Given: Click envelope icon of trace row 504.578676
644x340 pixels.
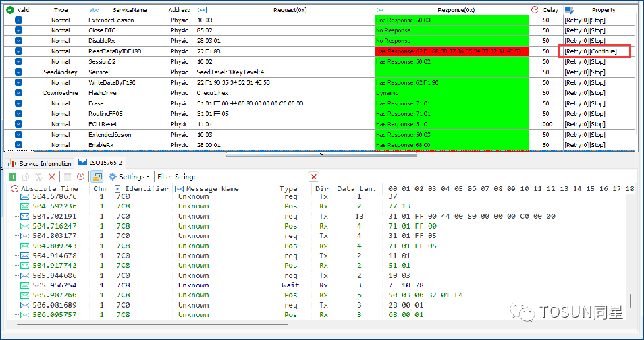Looking at the screenshot, I should click(x=25, y=197).
